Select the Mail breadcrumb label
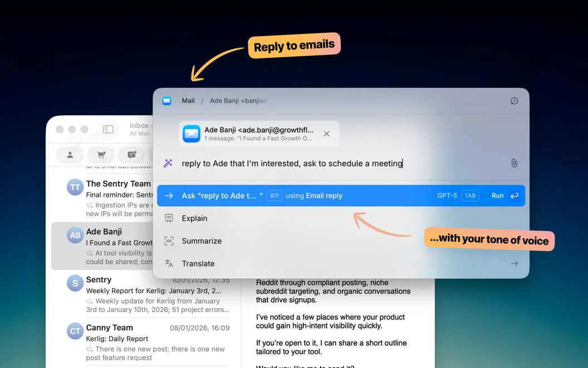Screen dimensions: 588x368 pos(188,100)
